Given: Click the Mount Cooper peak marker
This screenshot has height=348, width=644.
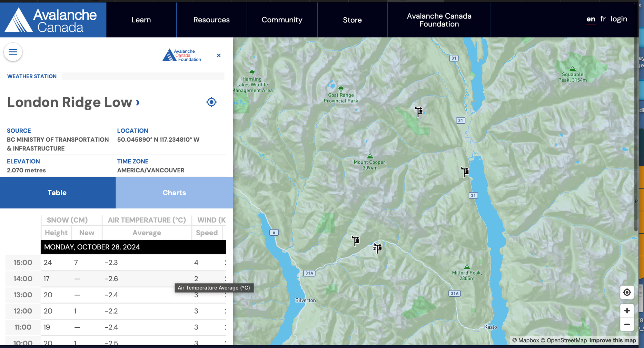Looking at the screenshot, I should click(x=370, y=156).
